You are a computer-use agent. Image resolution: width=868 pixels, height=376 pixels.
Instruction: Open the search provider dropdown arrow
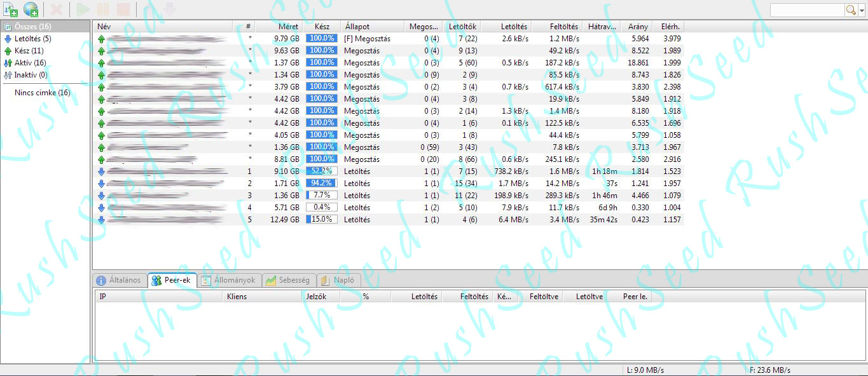tap(861, 10)
